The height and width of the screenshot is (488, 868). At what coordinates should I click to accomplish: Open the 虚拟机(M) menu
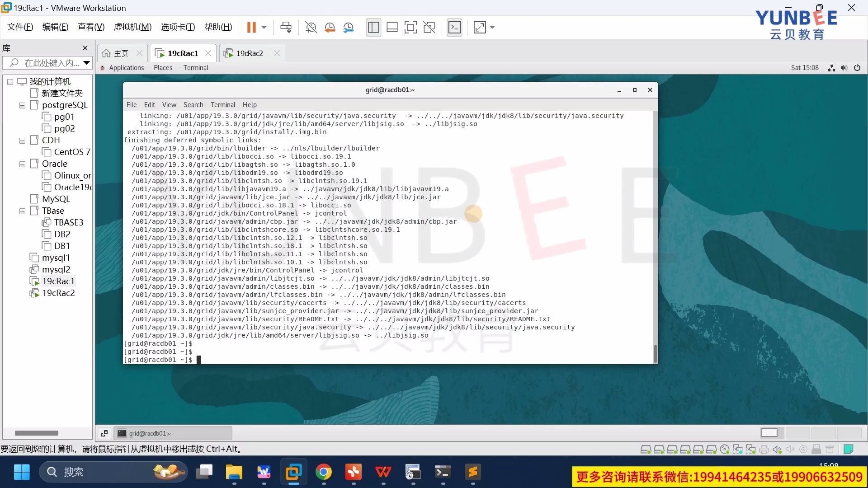(x=132, y=27)
